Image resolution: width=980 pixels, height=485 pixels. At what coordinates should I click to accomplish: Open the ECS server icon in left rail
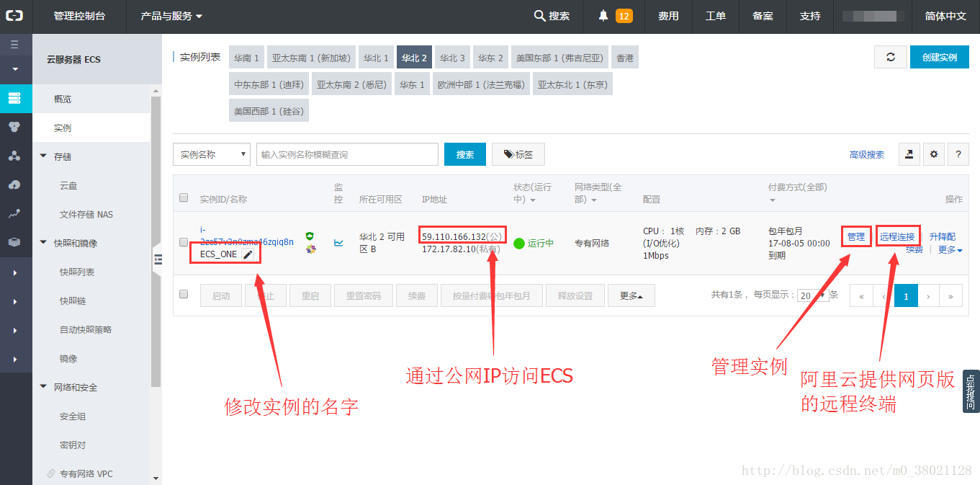(x=15, y=98)
